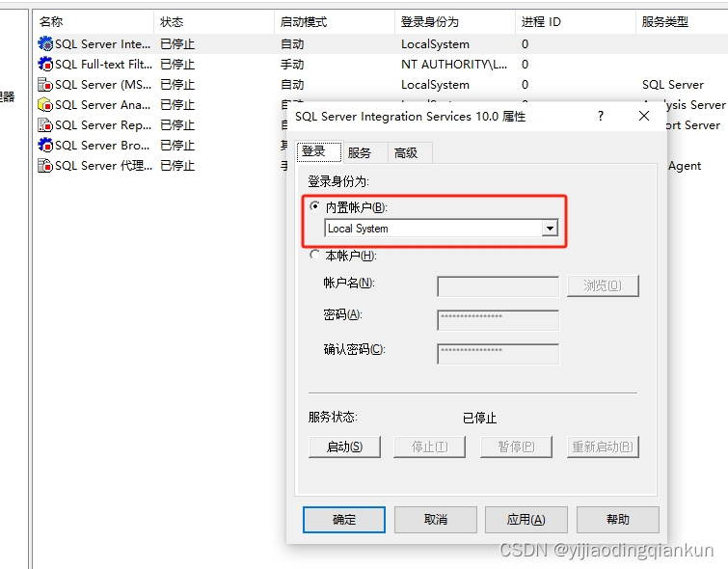Click the SQL Server Browser service icon
728x569 pixels.
click(45, 145)
